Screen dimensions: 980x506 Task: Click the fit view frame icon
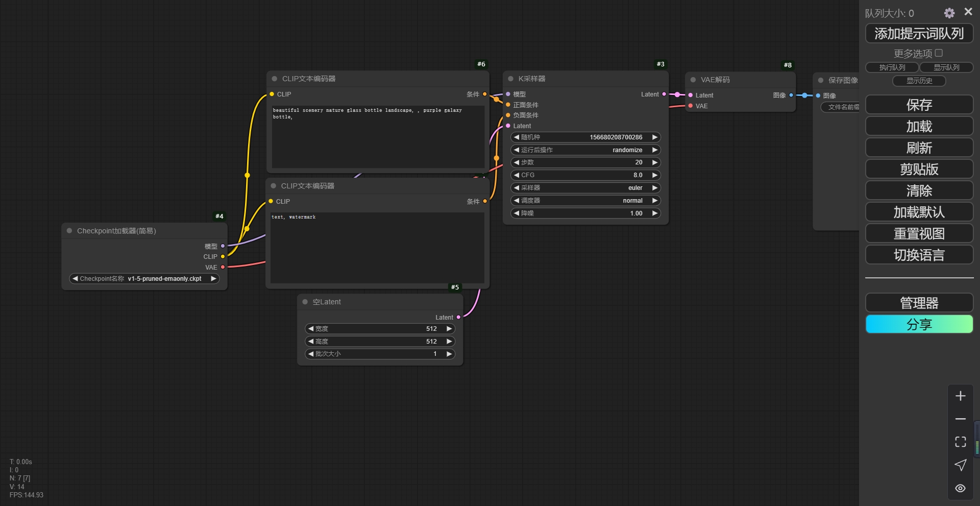960,442
